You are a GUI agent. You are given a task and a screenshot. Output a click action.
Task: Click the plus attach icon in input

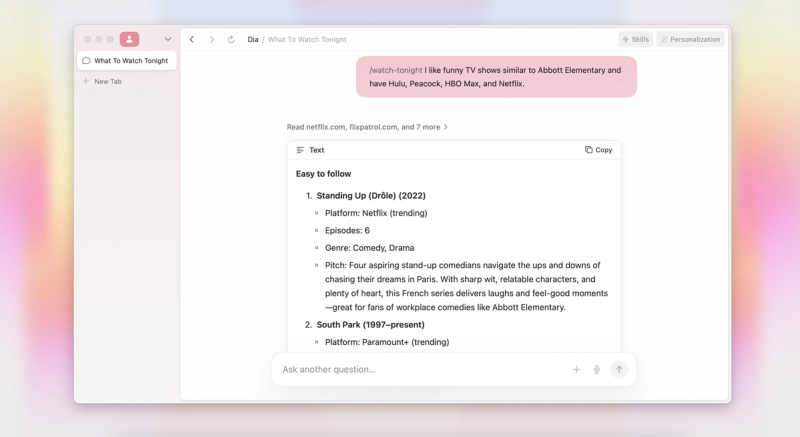click(577, 369)
